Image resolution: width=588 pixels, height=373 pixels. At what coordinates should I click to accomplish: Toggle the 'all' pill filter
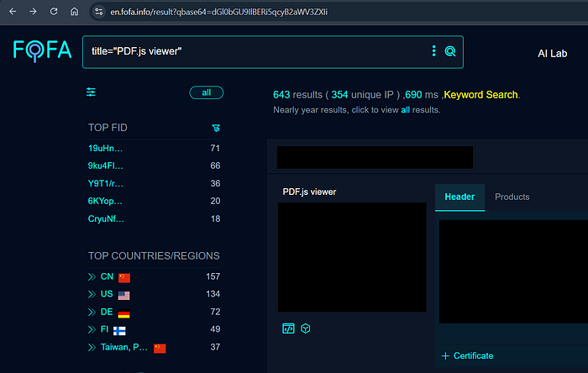207,92
